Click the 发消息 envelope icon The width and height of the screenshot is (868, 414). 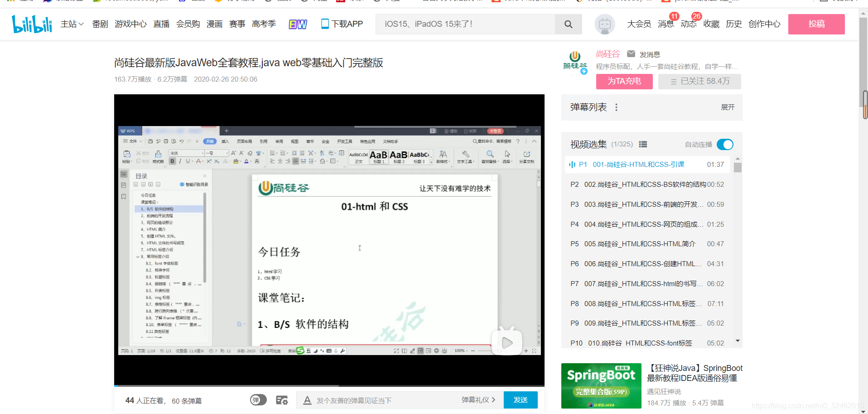631,54
